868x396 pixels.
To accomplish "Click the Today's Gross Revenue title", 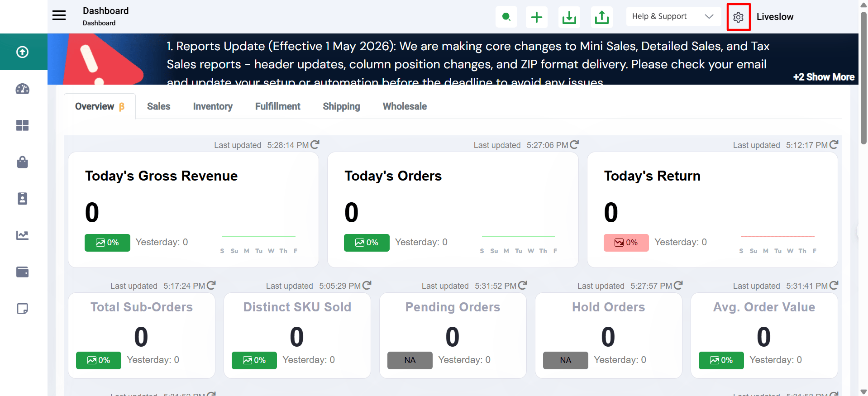I will click(161, 176).
